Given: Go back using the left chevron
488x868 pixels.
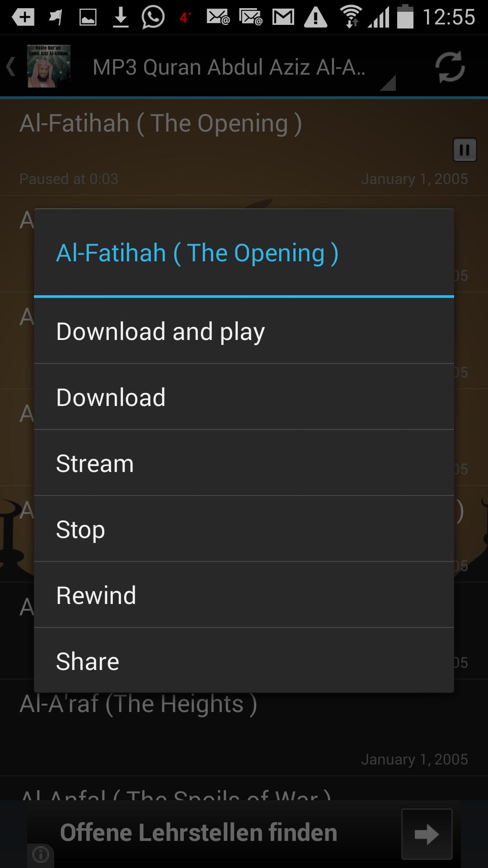Looking at the screenshot, I should coord(10,67).
